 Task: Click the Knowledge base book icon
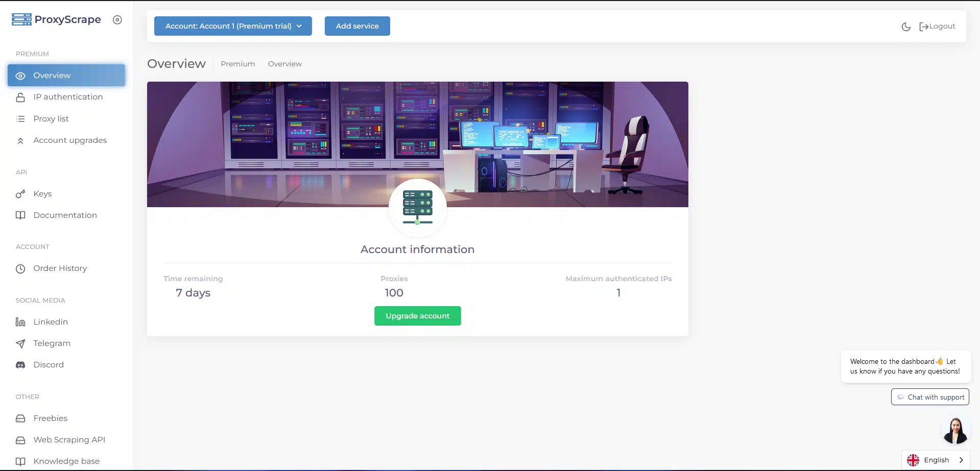tap(20, 461)
